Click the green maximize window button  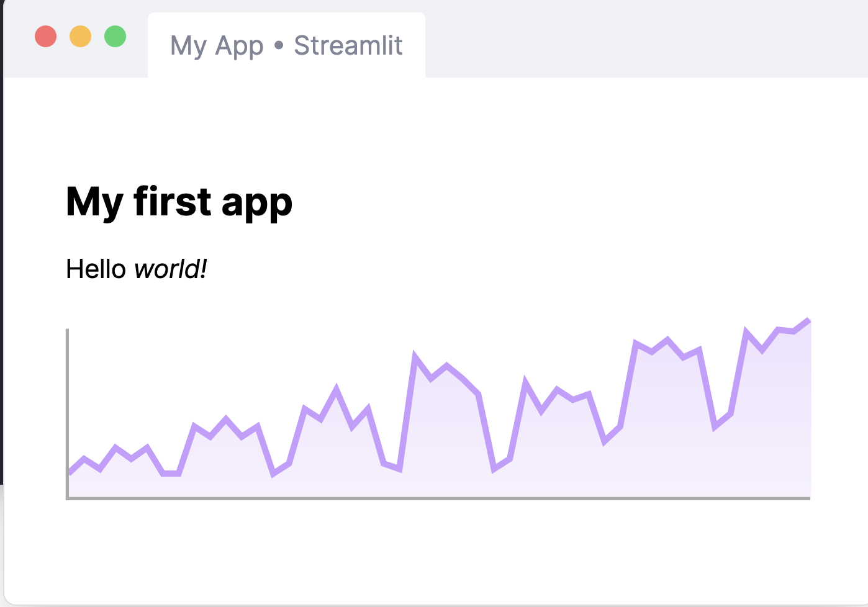[x=115, y=37]
